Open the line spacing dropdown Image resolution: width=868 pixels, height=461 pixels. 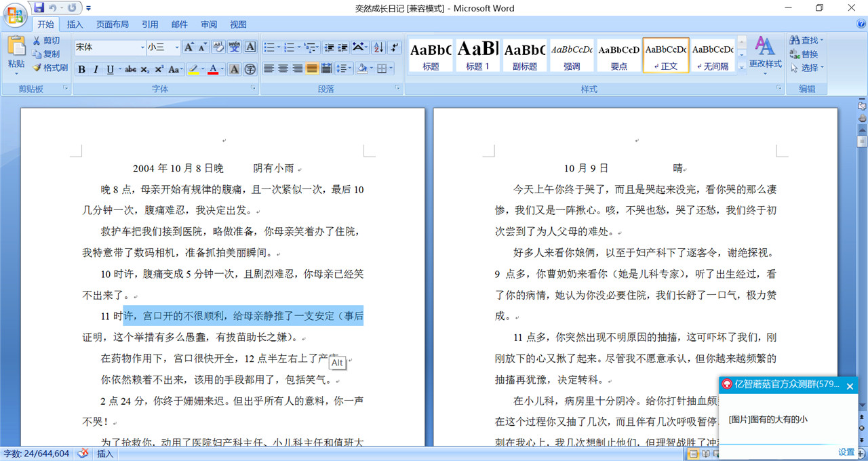pyautogui.click(x=344, y=68)
